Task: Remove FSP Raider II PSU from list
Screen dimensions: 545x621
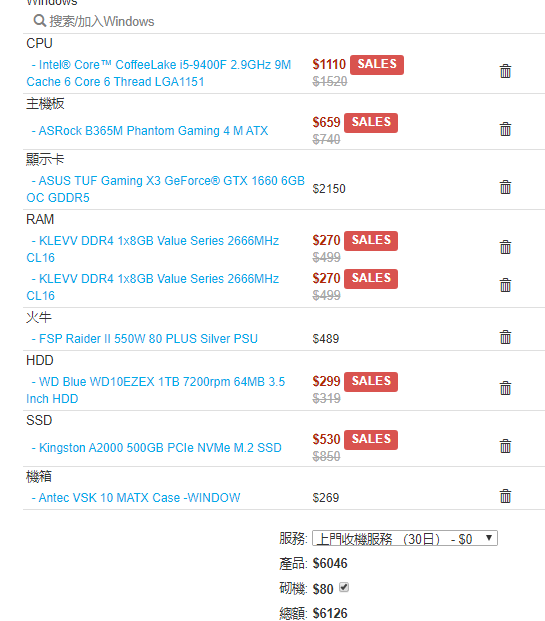Action: [x=505, y=337]
